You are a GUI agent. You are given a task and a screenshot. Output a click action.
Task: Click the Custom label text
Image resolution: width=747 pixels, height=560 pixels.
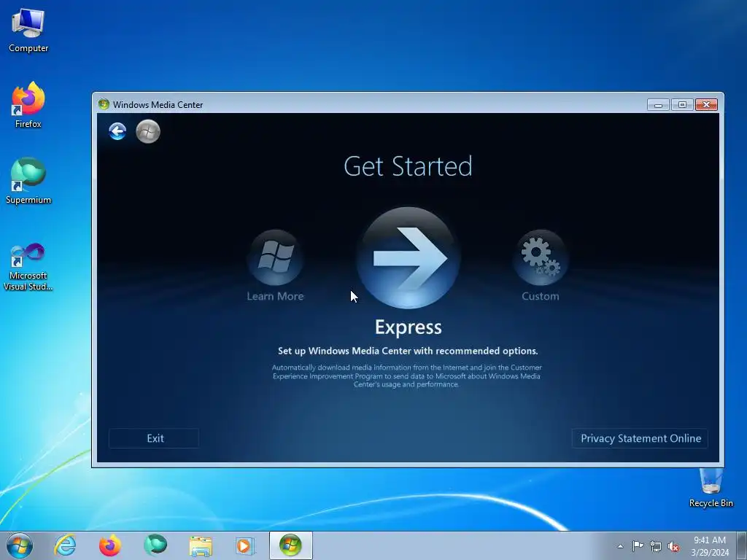[541, 296]
